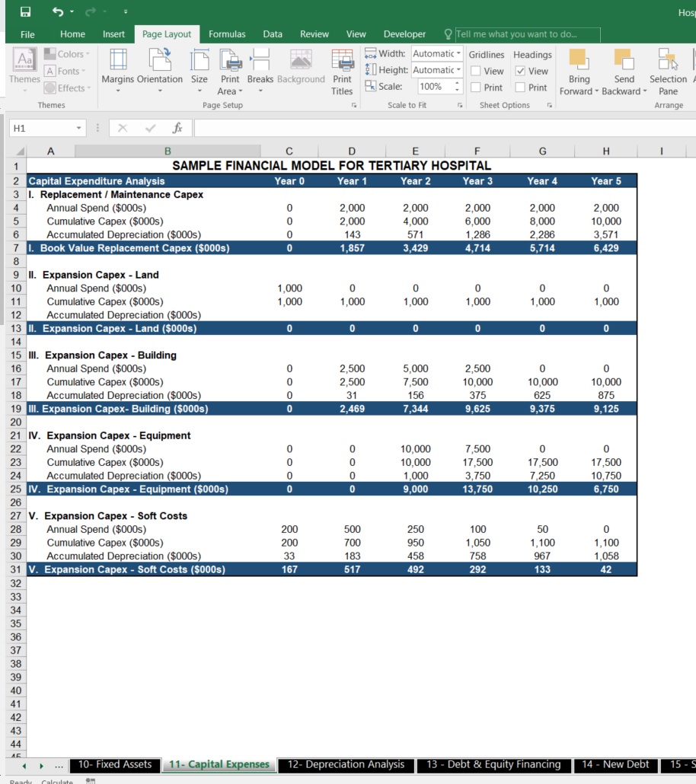Toggle Gridlines View checkbox
The height and width of the screenshot is (784, 696).
tap(476, 71)
